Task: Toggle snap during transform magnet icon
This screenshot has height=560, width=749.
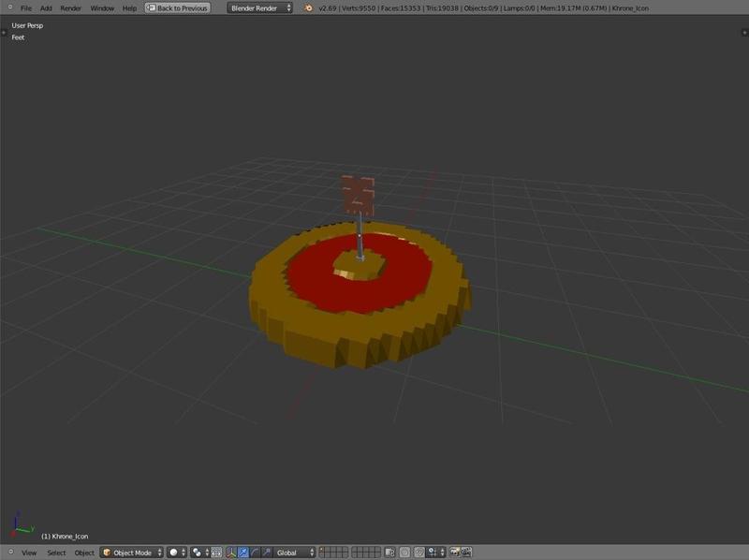Action: click(419, 553)
